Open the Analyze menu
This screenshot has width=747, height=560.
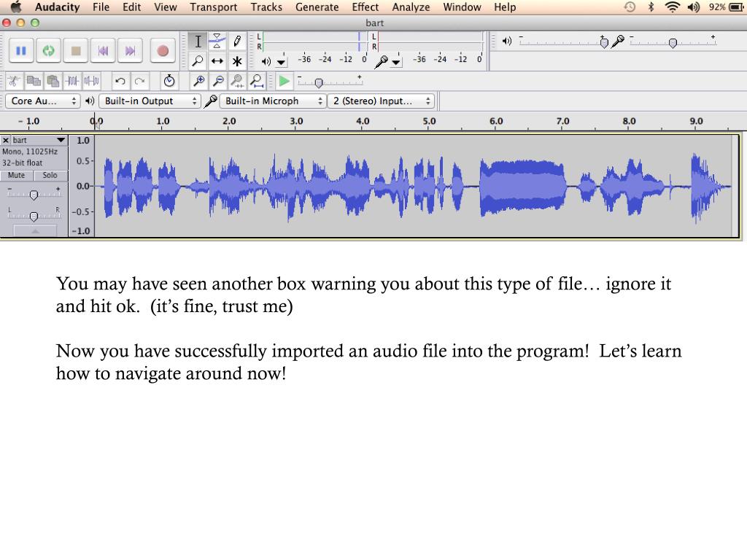click(411, 7)
